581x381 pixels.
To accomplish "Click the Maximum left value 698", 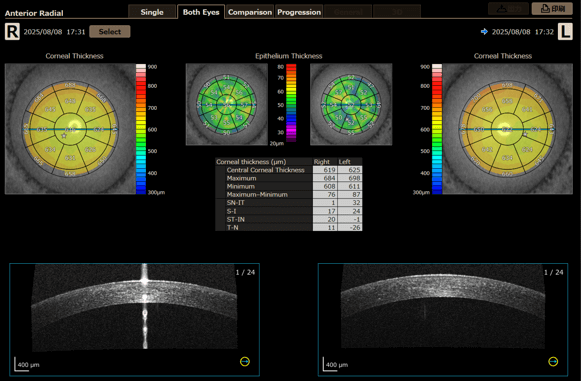I will pyautogui.click(x=350, y=178).
